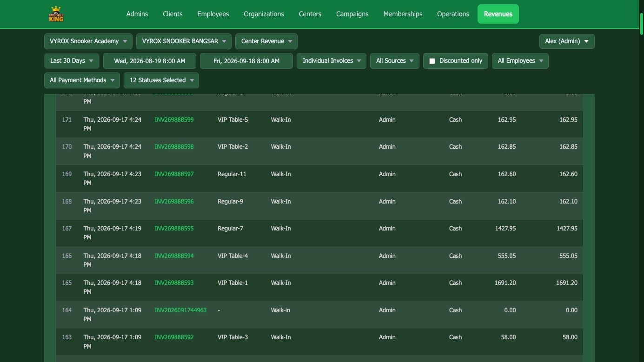Expand the Last 30 Days range dropdown
This screenshot has width=644, height=362.
(72, 61)
